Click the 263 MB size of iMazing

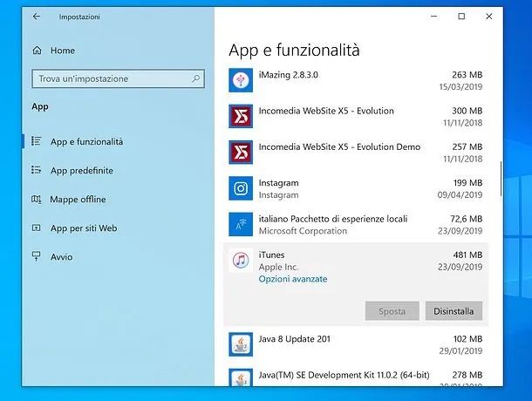tap(467, 75)
